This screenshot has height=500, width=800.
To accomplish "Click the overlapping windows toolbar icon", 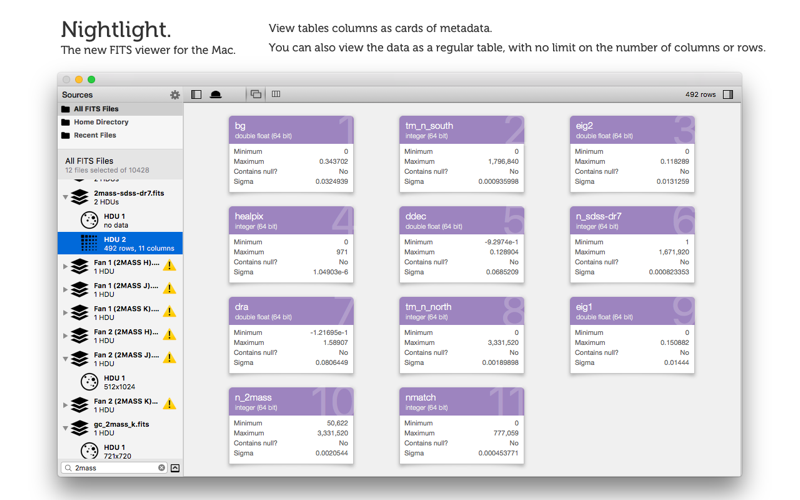I will [256, 94].
